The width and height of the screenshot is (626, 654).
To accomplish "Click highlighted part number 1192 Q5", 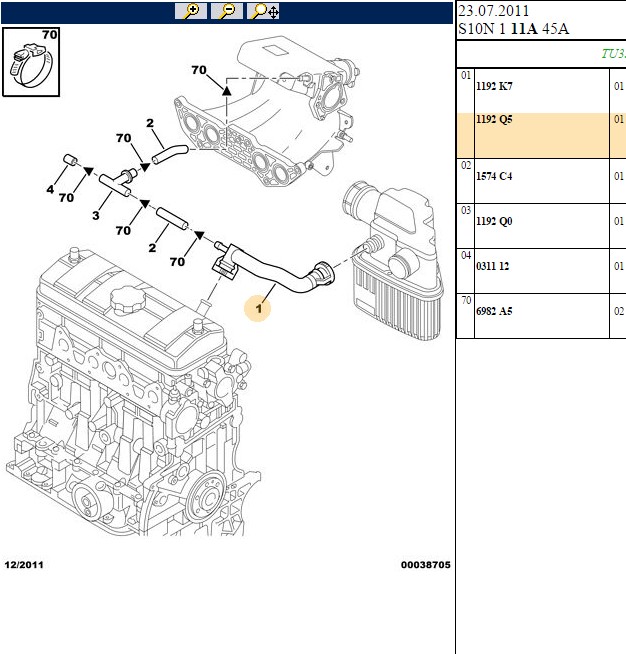I will tap(494, 119).
